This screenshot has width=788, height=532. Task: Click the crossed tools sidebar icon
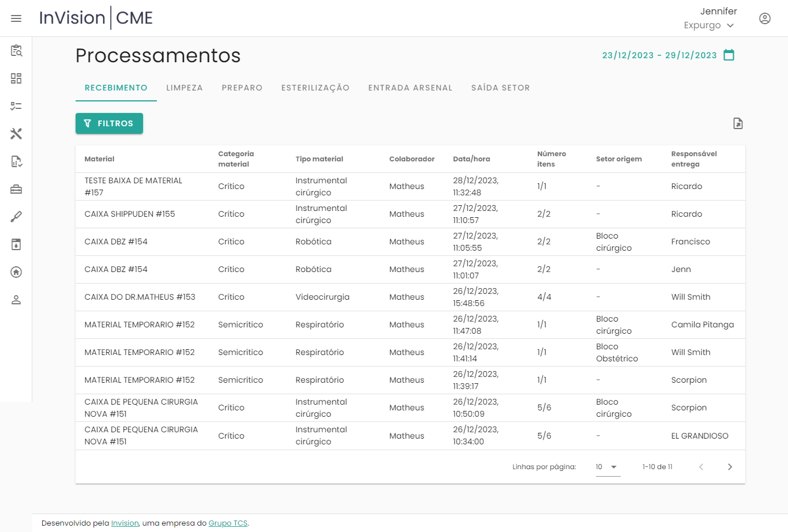(x=16, y=134)
